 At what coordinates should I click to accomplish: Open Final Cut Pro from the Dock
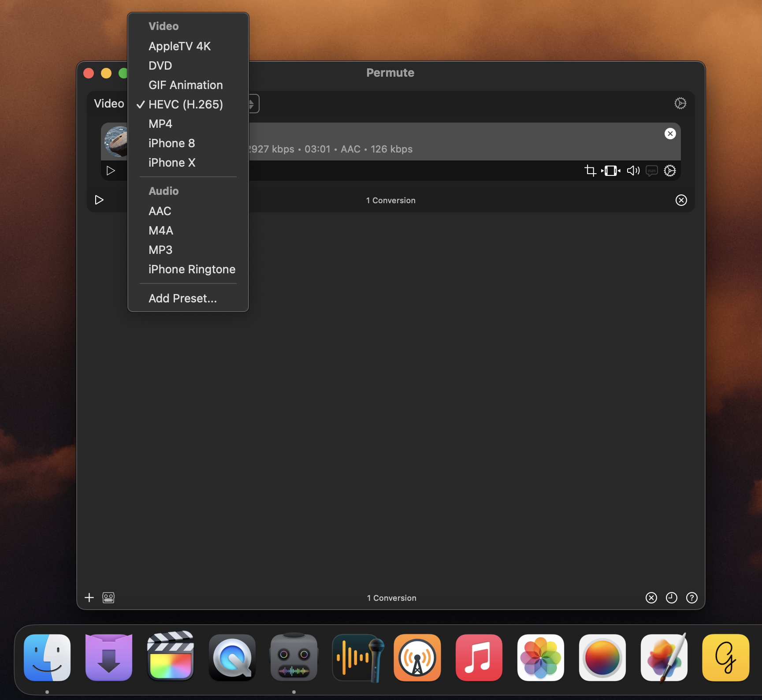pyautogui.click(x=171, y=657)
